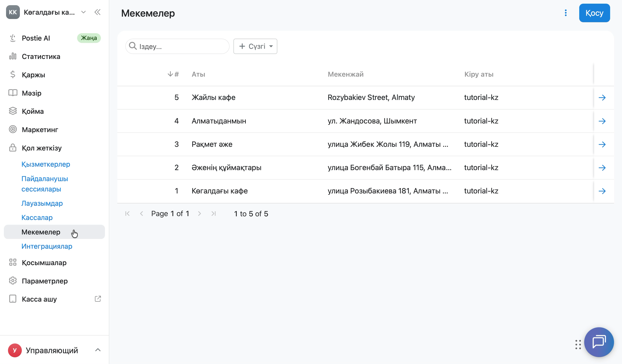Open the Интеграциялар link
The height and width of the screenshot is (364, 622).
(47, 246)
